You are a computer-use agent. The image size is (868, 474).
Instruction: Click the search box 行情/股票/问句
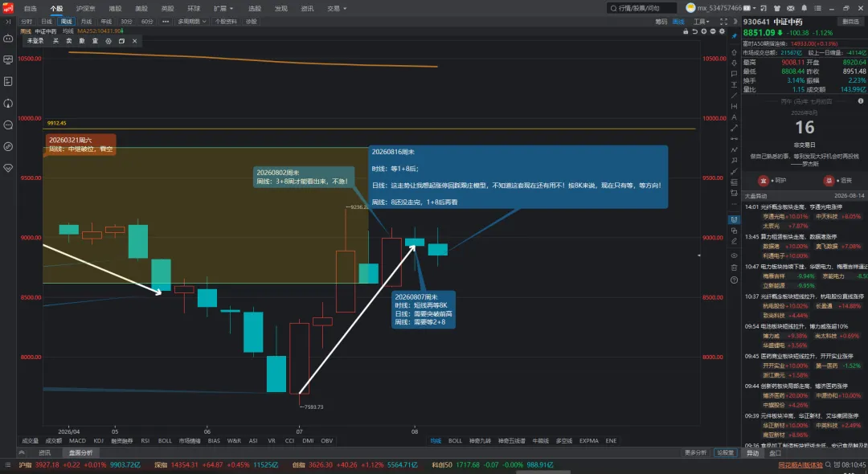[641, 8]
